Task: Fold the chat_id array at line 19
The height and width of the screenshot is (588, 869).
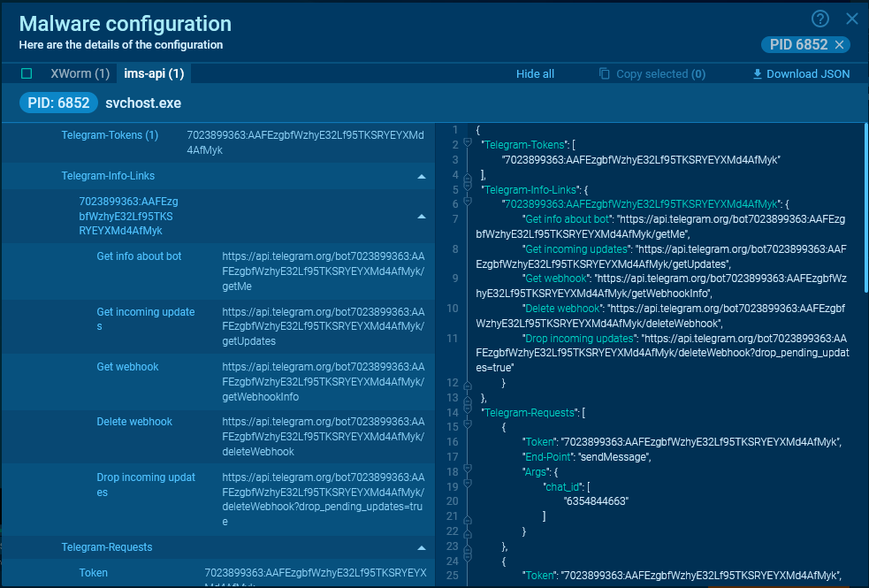Action: click(x=467, y=487)
